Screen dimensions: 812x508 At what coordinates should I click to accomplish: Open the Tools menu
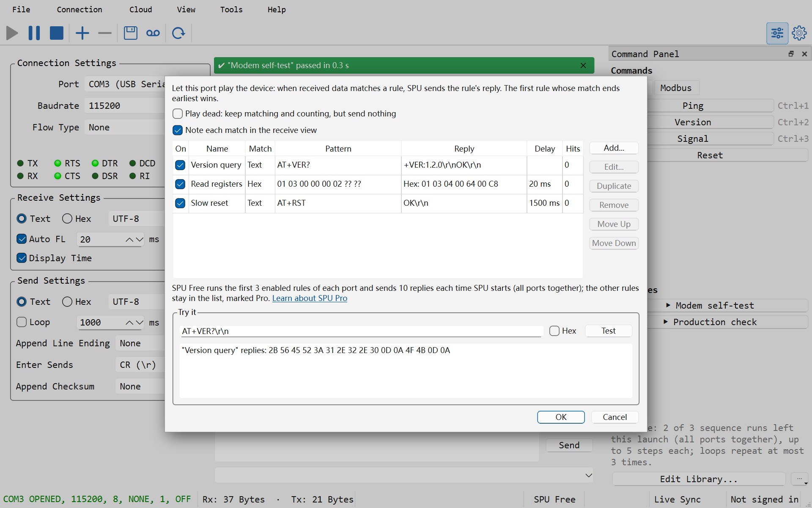click(231, 9)
